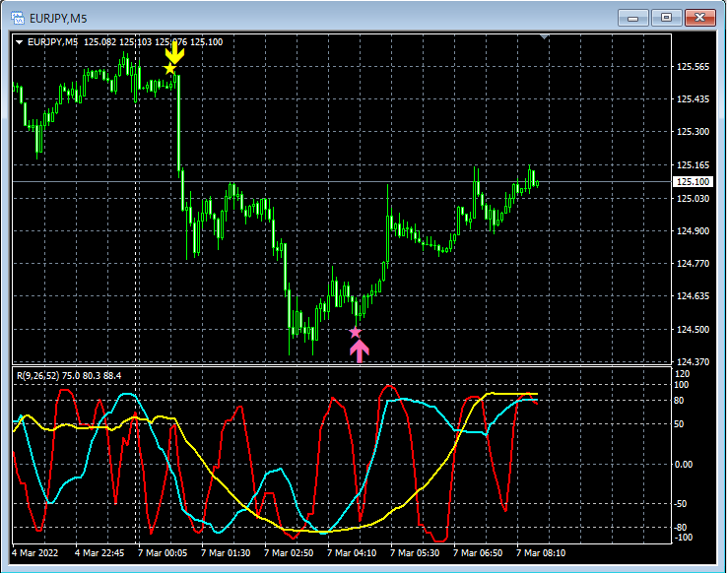Click the 125.435 price axis label

coord(693,99)
